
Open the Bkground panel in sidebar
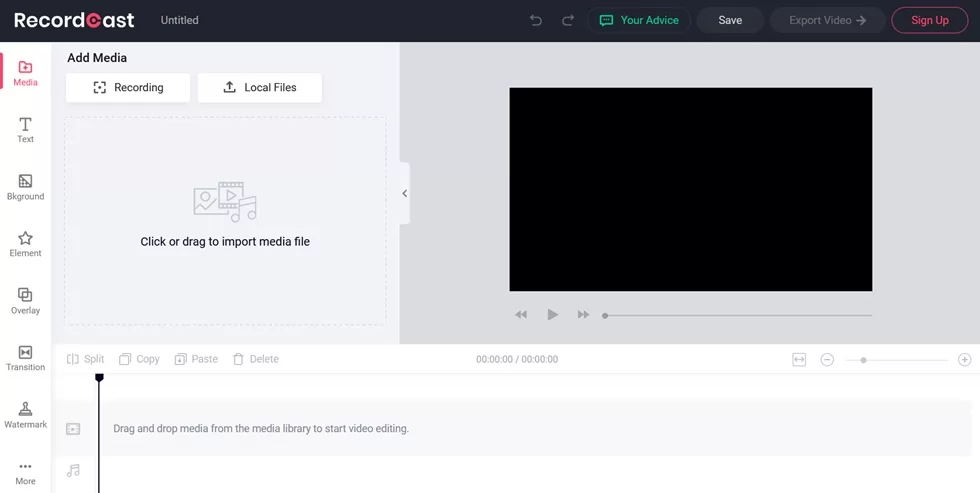coord(25,187)
